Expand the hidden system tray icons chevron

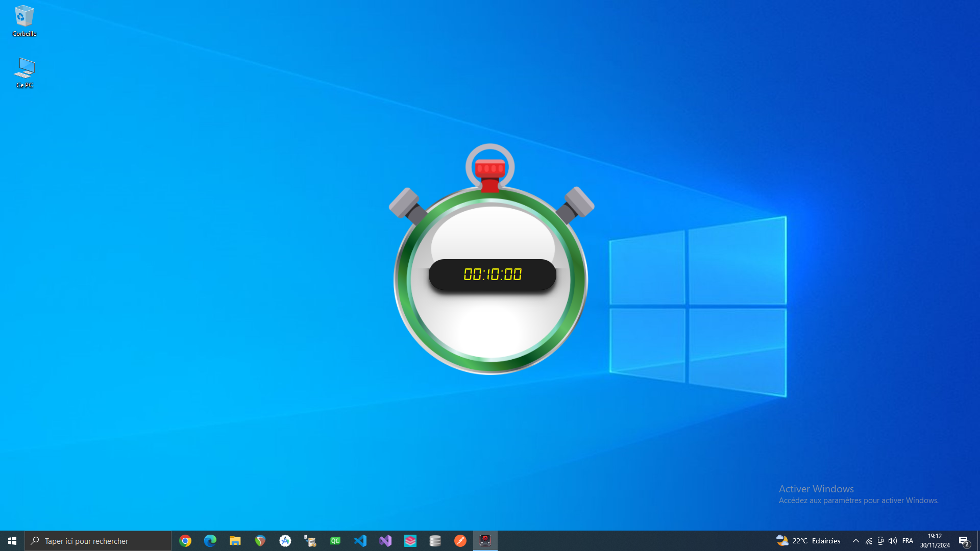pos(856,541)
